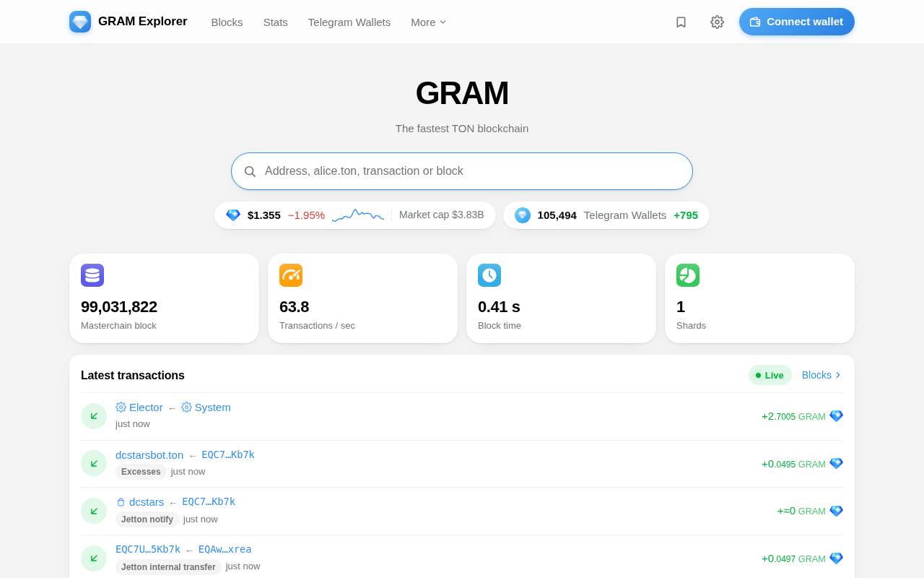Click the blue Block time clock icon
This screenshot has width=924, height=578.
click(x=489, y=275)
